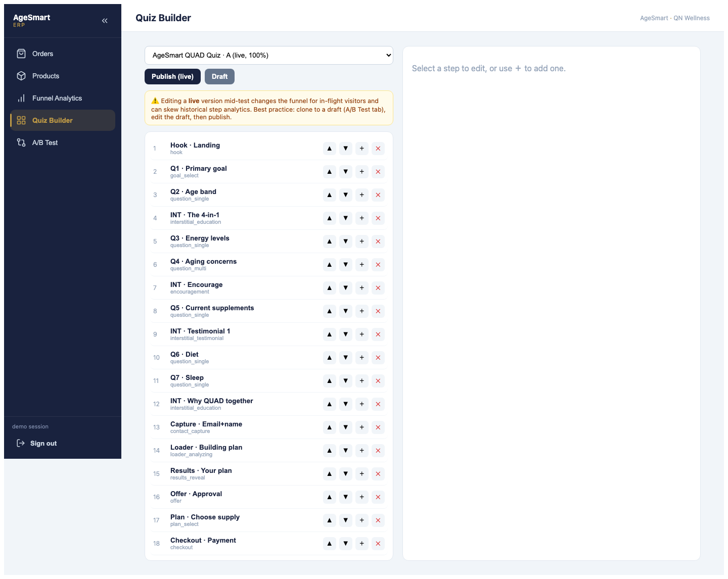Move Loader · Building plan down
The image size is (728, 579).
[x=346, y=451]
